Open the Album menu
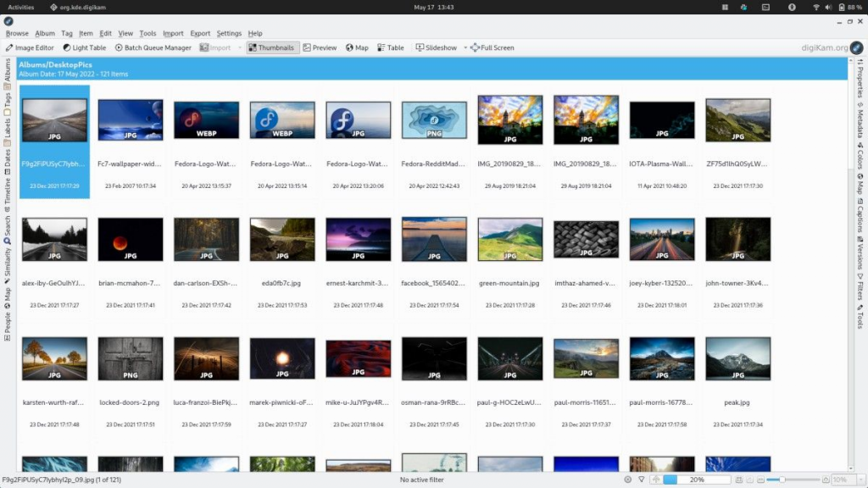 point(45,33)
